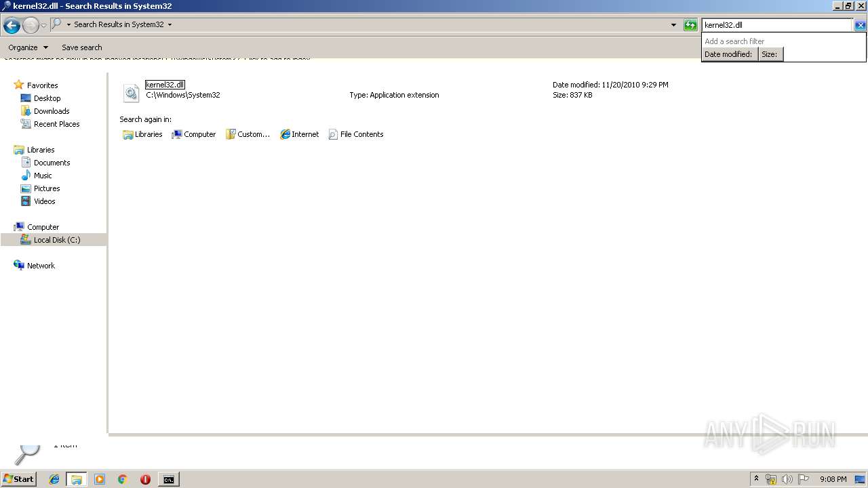Click the Favorites star icon
The width and height of the screenshot is (868, 488).
(19, 85)
